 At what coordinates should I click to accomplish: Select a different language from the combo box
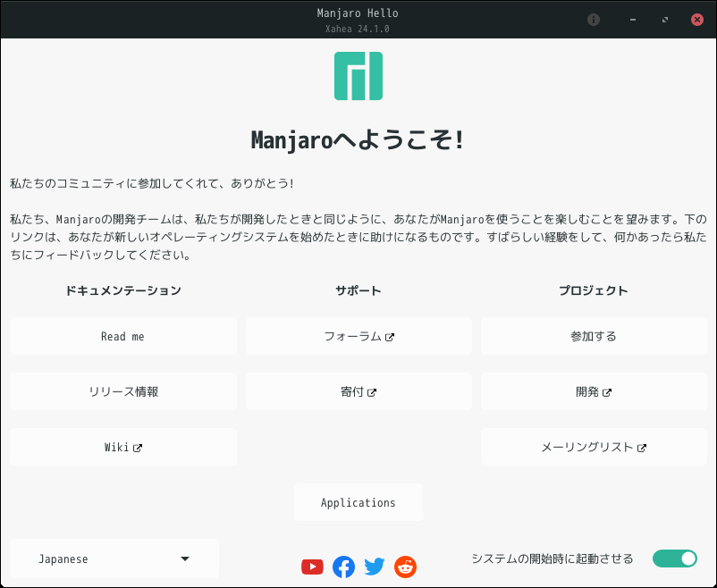point(114,558)
